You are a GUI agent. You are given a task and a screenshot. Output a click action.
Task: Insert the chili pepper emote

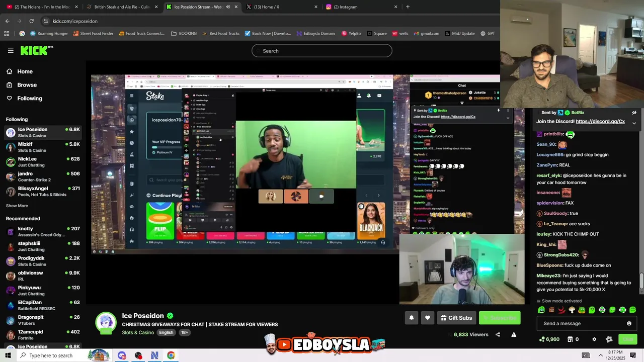(561, 310)
